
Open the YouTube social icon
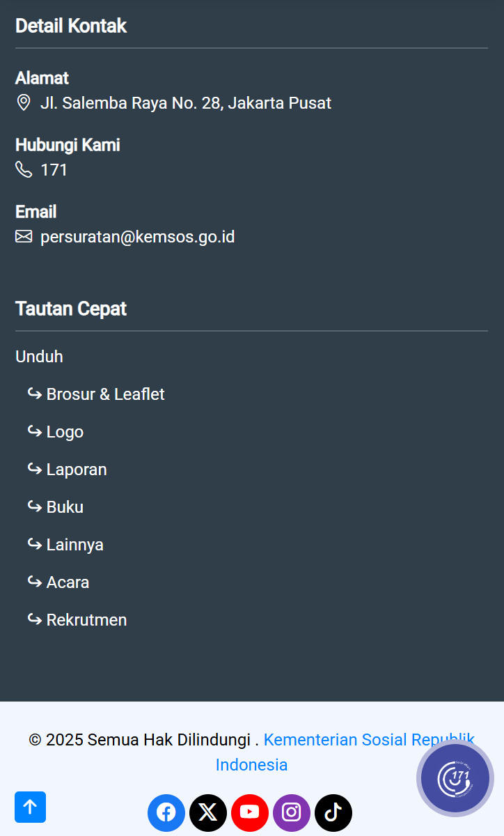pos(250,812)
